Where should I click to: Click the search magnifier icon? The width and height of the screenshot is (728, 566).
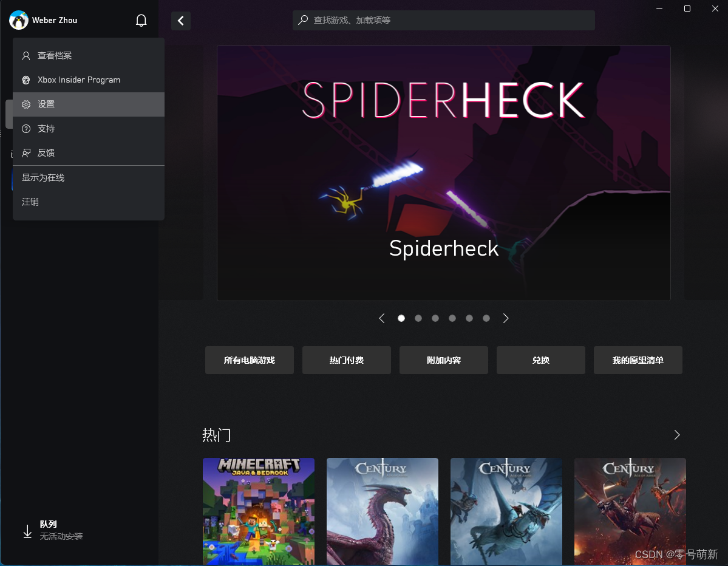click(303, 20)
